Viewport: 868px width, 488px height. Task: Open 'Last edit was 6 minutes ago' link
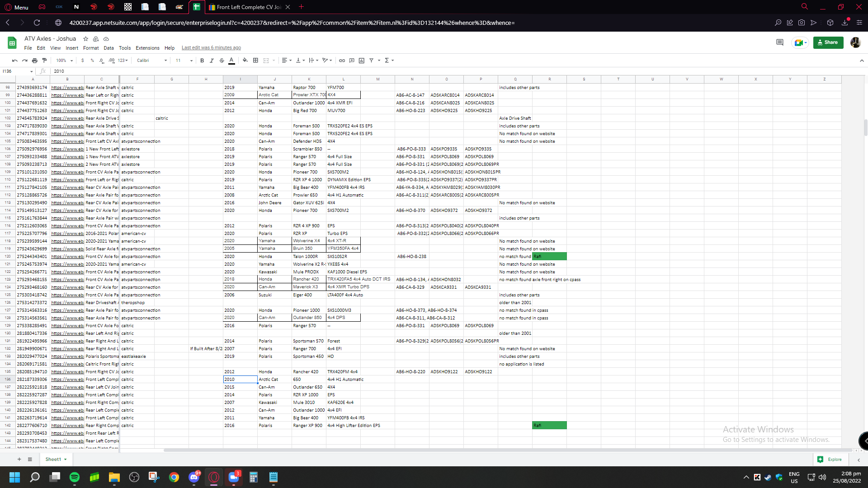point(211,48)
